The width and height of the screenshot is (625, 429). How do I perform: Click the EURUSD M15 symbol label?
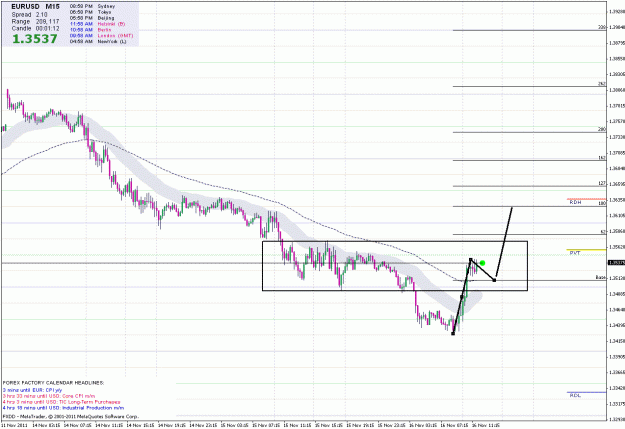pyautogui.click(x=36, y=7)
